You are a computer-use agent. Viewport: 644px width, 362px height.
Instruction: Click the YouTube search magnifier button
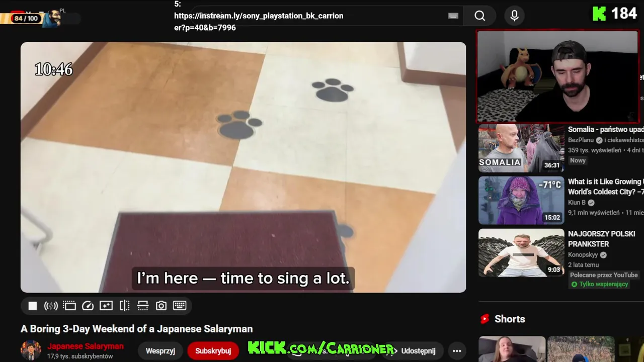pos(480,16)
